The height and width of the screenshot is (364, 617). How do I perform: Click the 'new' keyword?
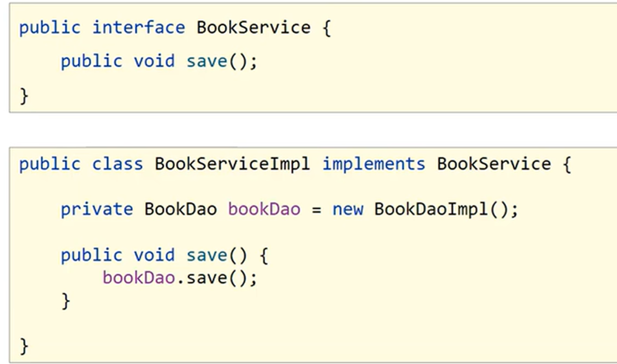[x=348, y=210]
